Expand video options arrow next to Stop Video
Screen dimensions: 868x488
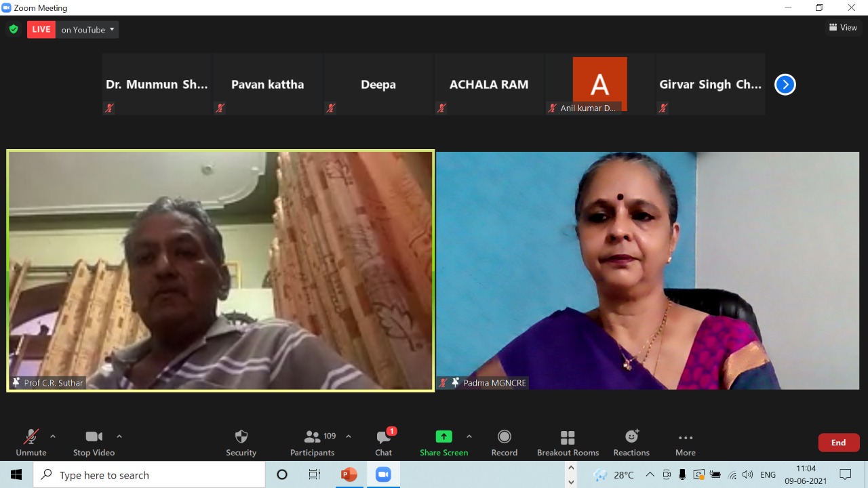119,436
